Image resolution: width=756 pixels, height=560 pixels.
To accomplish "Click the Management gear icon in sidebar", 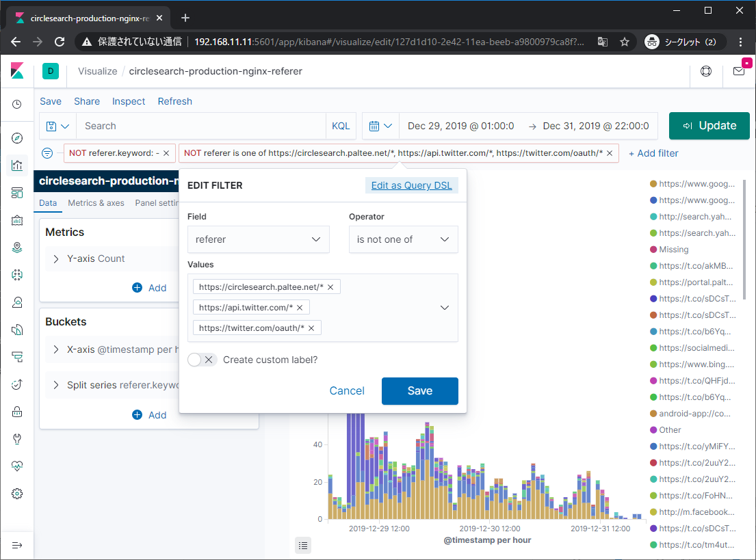I will [17, 494].
